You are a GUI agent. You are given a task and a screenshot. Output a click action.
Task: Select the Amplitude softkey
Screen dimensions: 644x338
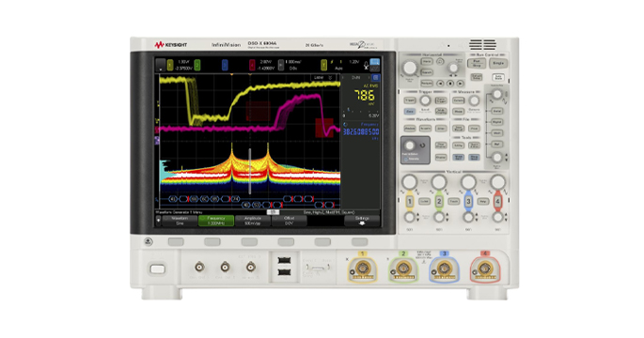click(x=253, y=221)
